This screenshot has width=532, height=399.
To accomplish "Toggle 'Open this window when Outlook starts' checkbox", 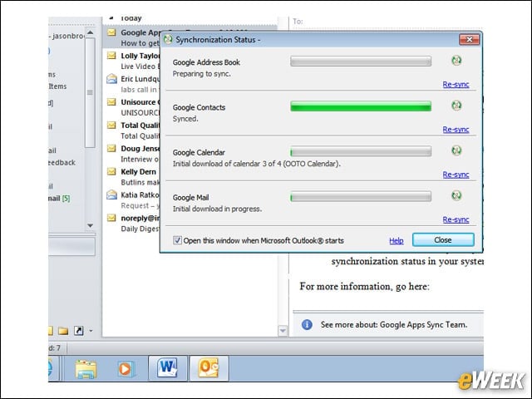I will (177, 240).
